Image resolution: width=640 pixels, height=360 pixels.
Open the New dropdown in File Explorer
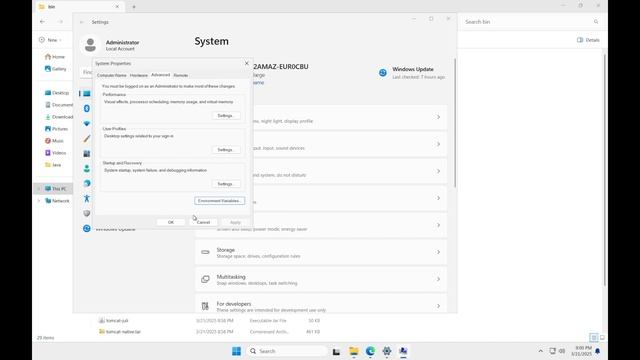coord(50,40)
